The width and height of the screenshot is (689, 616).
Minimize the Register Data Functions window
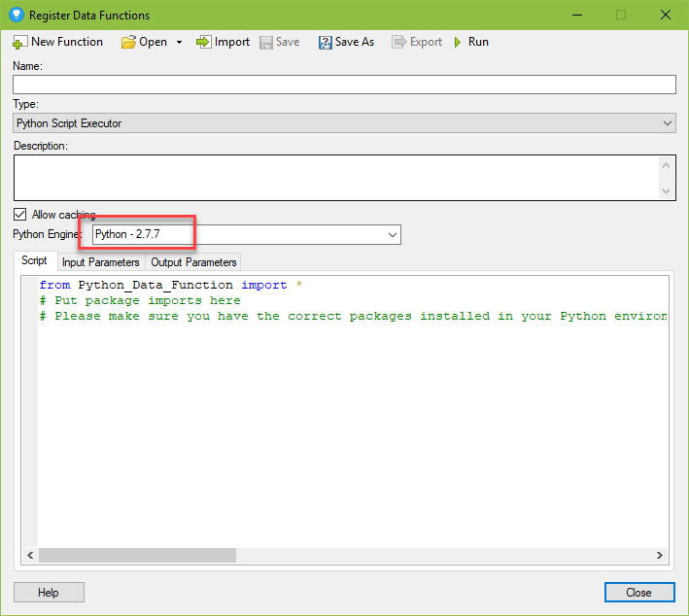pyautogui.click(x=577, y=15)
